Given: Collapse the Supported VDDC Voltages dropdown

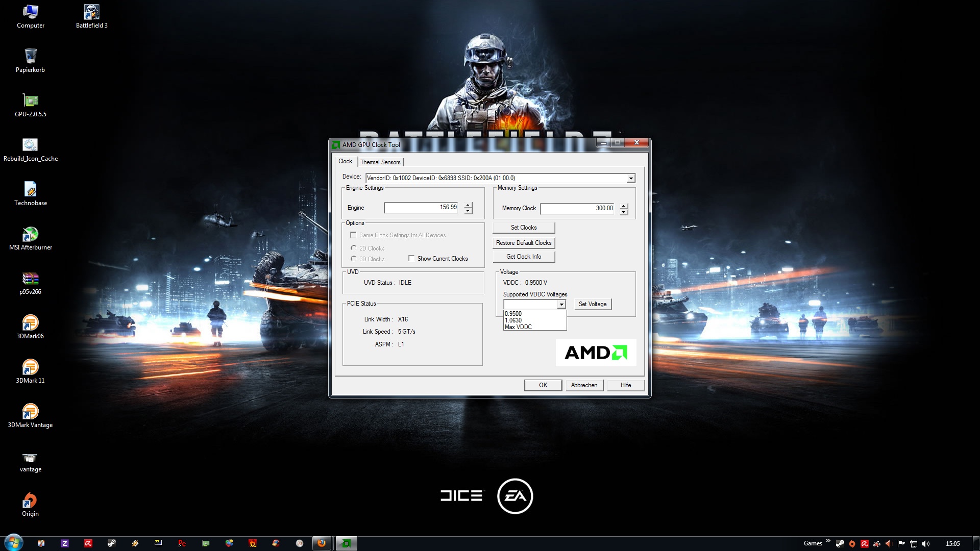Looking at the screenshot, I should click(561, 304).
